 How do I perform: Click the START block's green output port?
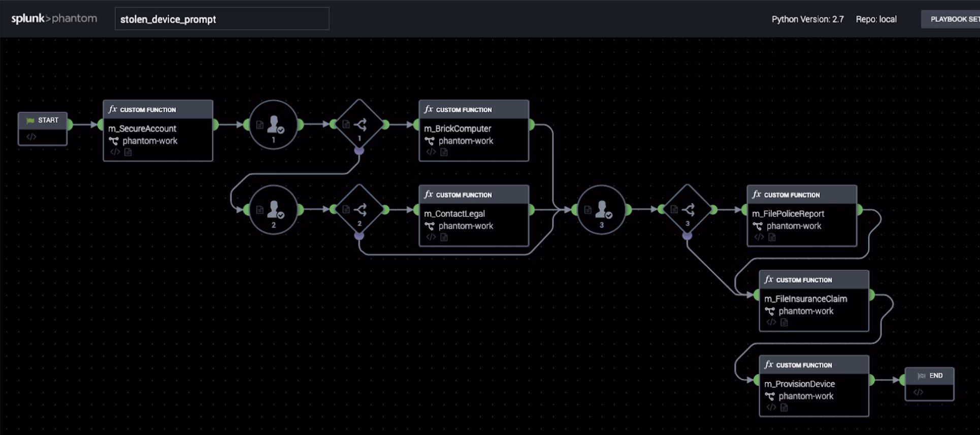(x=70, y=125)
